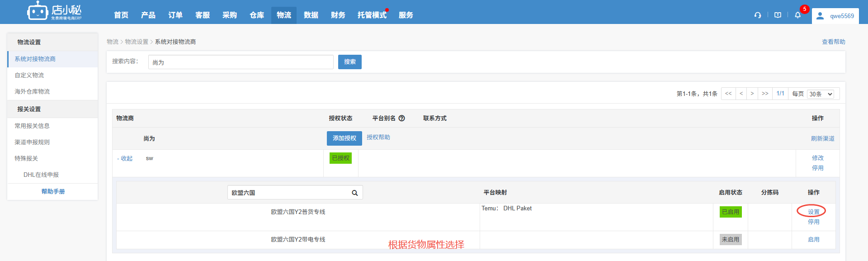This screenshot has width=868, height=261.
Task: Click the magnifier icon in 欧盟六国 search
Action: pos(355,193)
